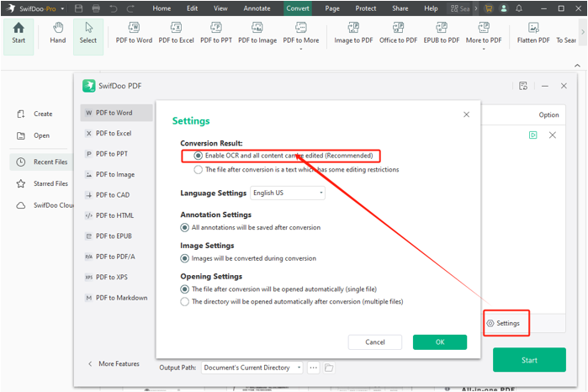Open Image to PDF converter

point(353,34)
